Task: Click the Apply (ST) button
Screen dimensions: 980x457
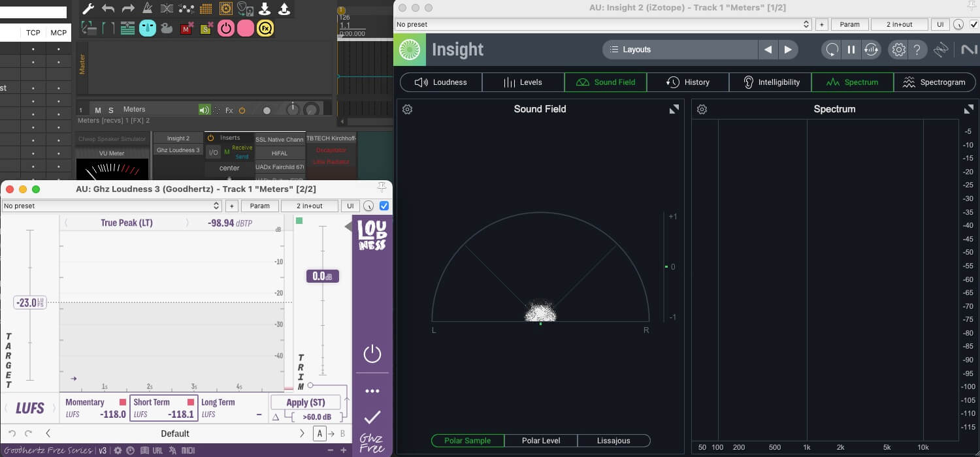Action: point(306,402)
